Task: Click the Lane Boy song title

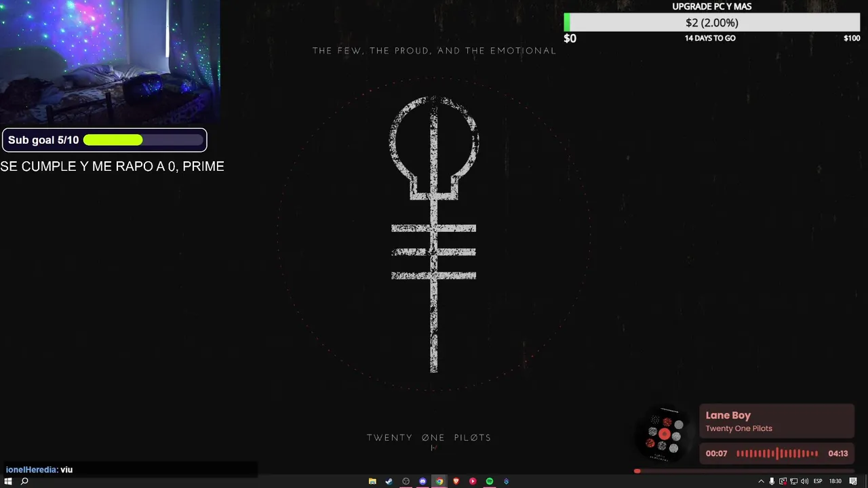Action: pos(728,415)
